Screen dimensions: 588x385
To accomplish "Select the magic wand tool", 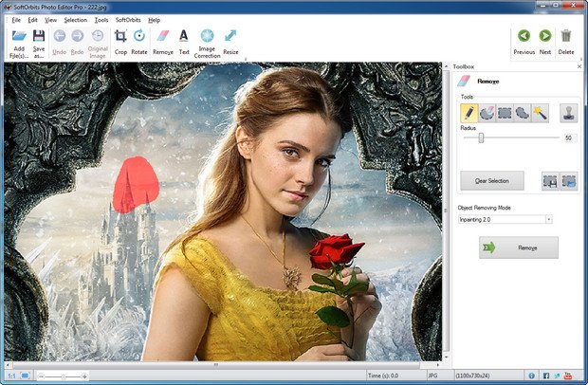I will coord(541,113).
